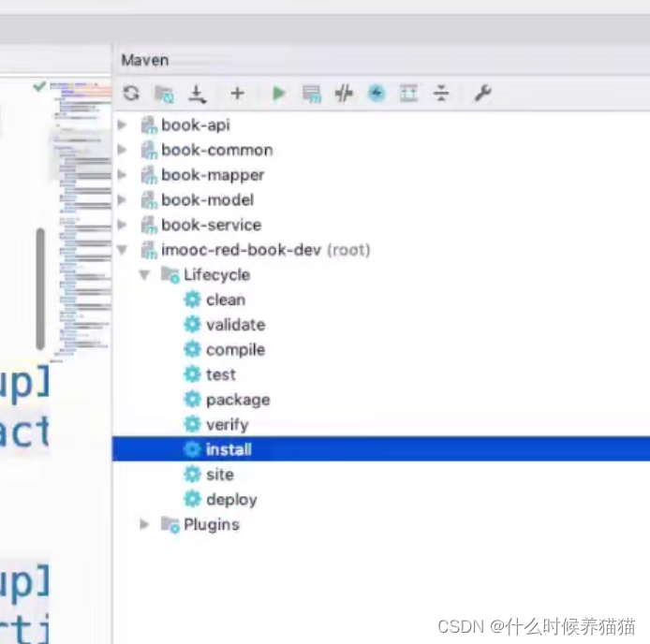Screen dimensions: 650x644
Task: Click the Maven panel title
Action: point(144,60)
